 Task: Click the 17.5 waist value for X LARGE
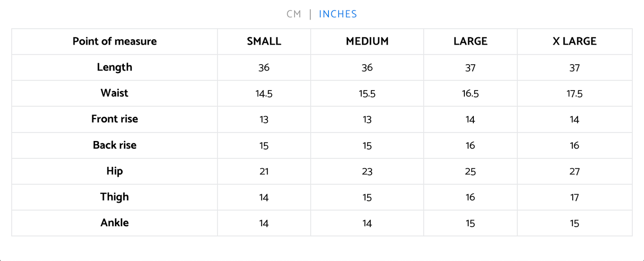pos(574,94)
